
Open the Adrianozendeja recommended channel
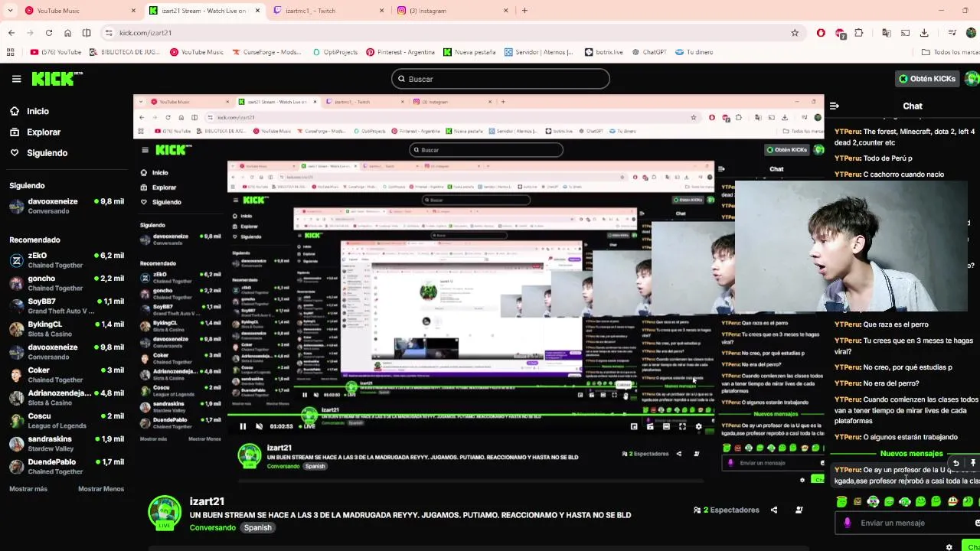[66, 397]
